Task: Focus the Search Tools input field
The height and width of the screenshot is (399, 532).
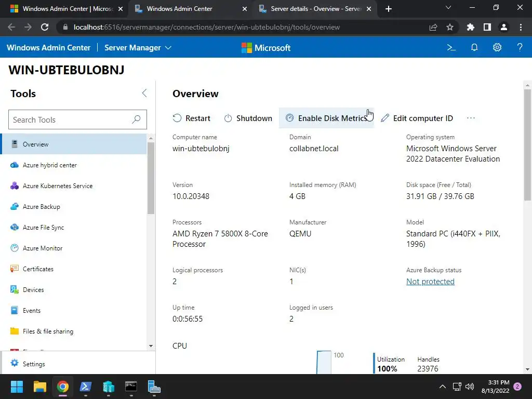Action: [x=77, y=119]
